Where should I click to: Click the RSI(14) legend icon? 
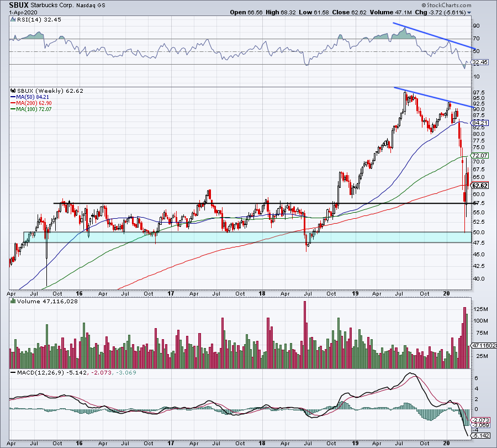coord(13,20)
